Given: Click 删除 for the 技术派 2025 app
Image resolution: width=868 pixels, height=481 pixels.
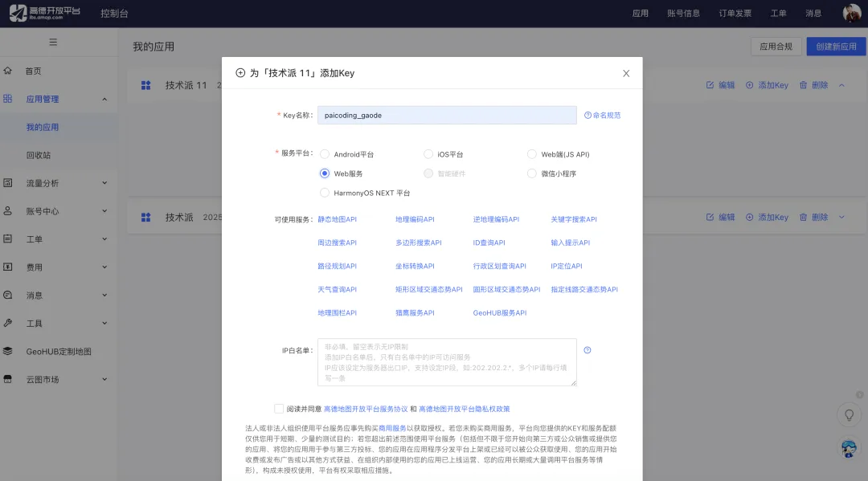Looking at the screenshot, I should 813,218.
